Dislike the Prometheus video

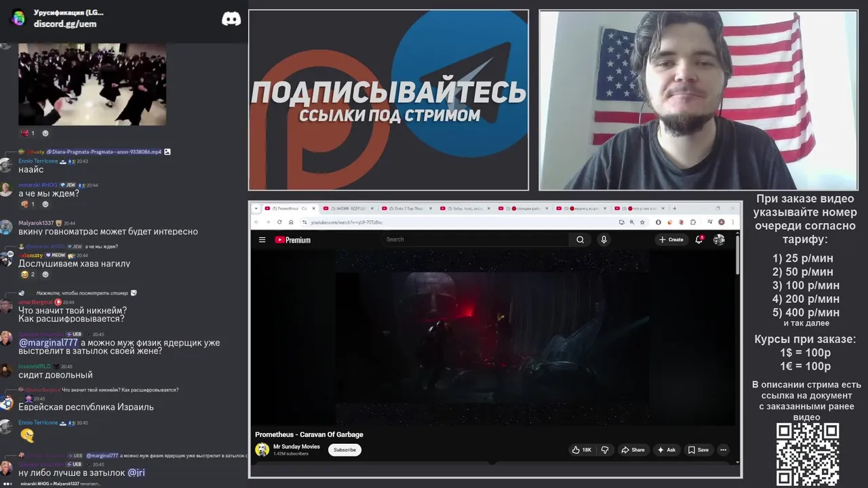click(x=605, y=450)
